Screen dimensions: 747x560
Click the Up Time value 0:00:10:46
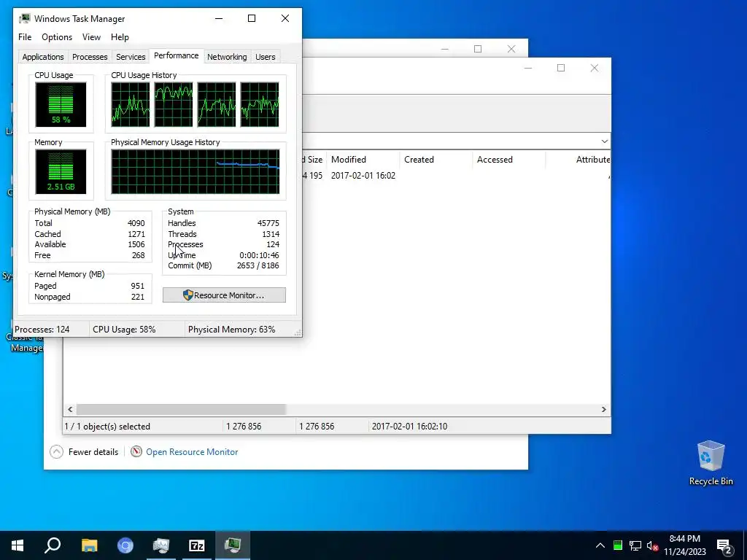259,255
